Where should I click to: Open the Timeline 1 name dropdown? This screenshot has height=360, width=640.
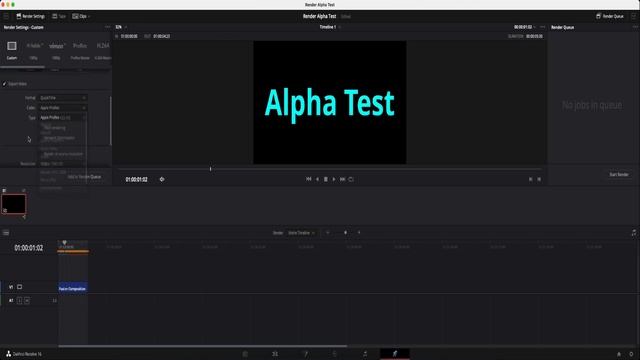pos(330,27)
